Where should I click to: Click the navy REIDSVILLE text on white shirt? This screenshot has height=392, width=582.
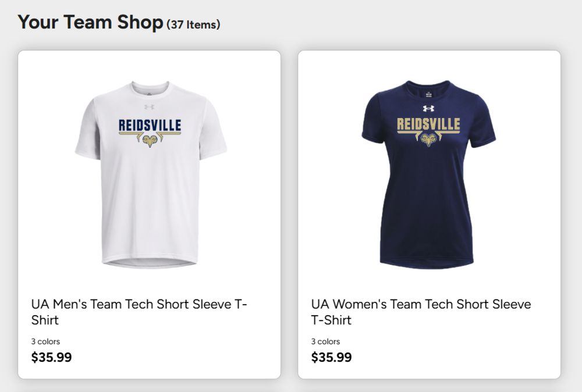(x=150, y=125)
